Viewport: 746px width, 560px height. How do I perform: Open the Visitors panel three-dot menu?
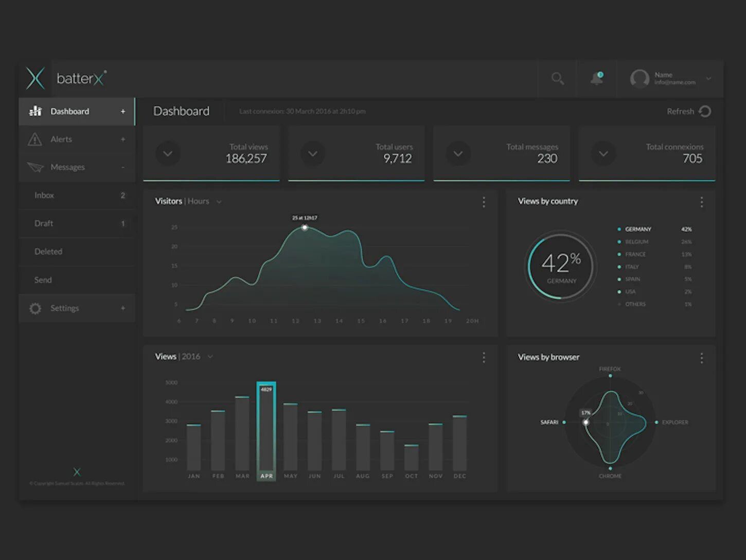pyautogui.click(x=484, y=202)
